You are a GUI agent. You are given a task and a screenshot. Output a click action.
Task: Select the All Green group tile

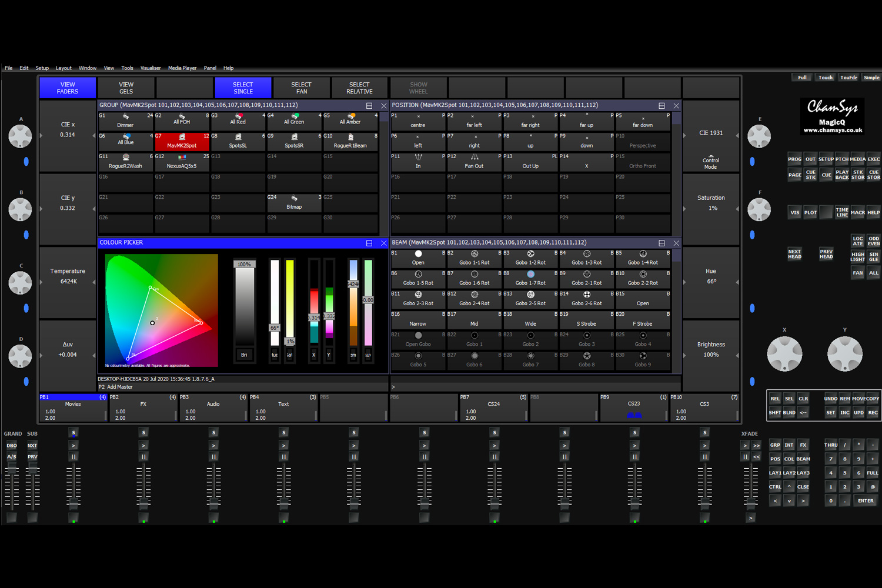(294, 121)
